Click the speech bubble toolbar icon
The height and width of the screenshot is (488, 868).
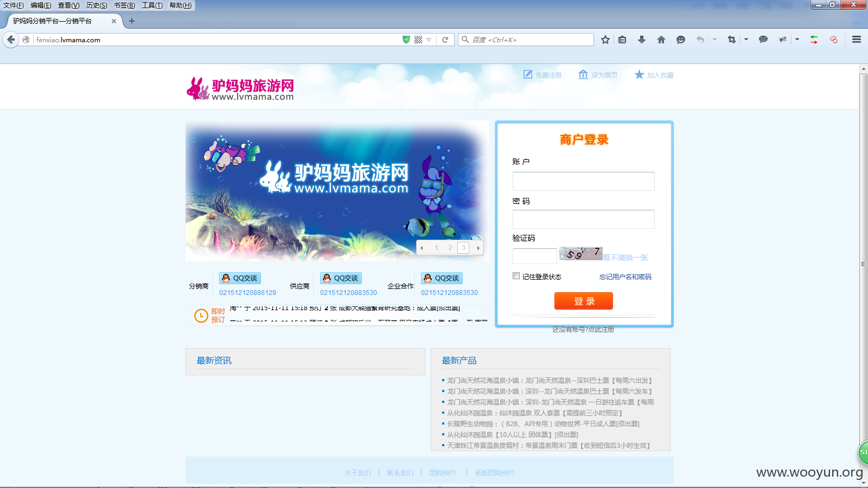(x=763, y=40)
